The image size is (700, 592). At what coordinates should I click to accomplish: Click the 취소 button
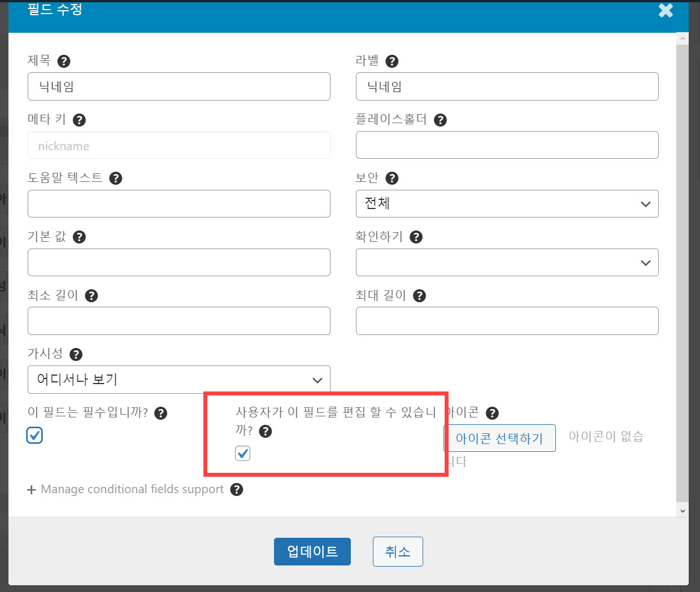pos(398,551)
